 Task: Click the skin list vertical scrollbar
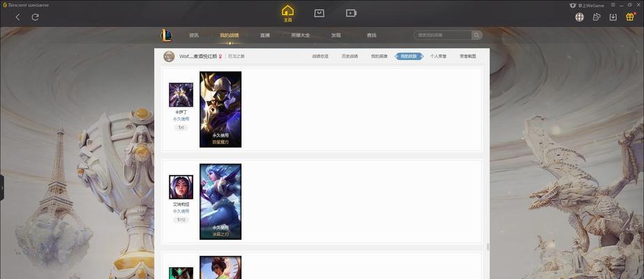tap(488, 247)
